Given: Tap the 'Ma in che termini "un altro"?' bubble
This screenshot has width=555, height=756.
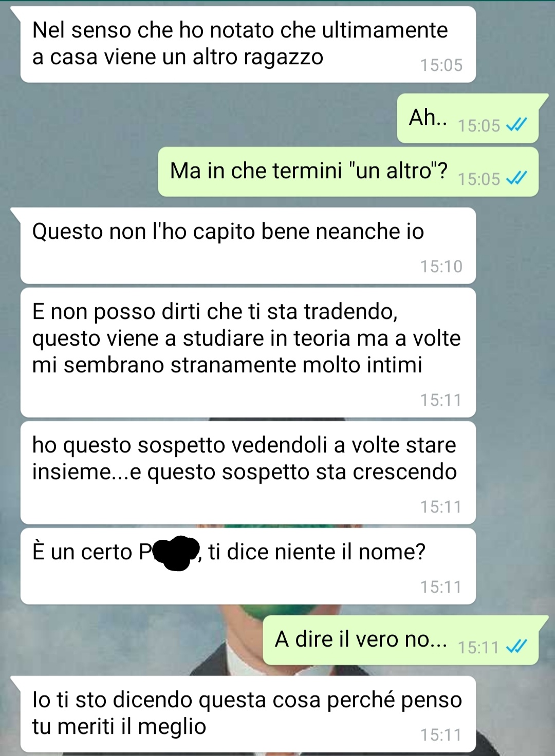Looking at the screenshot, I should tap(348, 172).
